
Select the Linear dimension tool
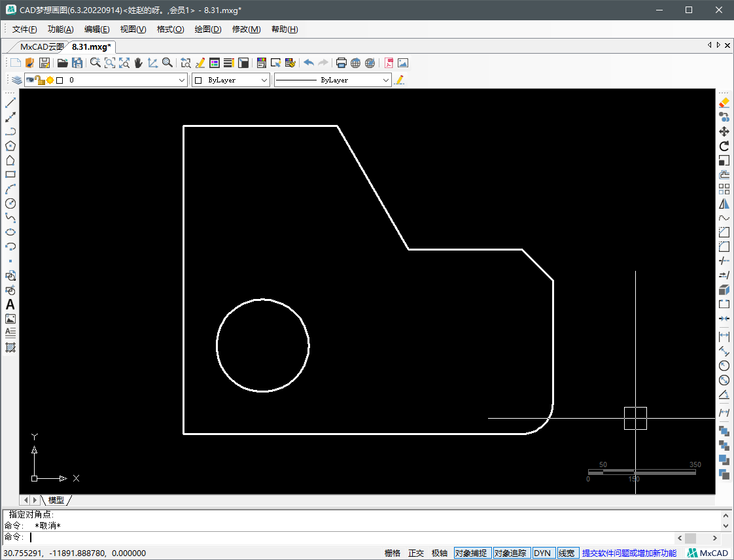tap(724, 337)
